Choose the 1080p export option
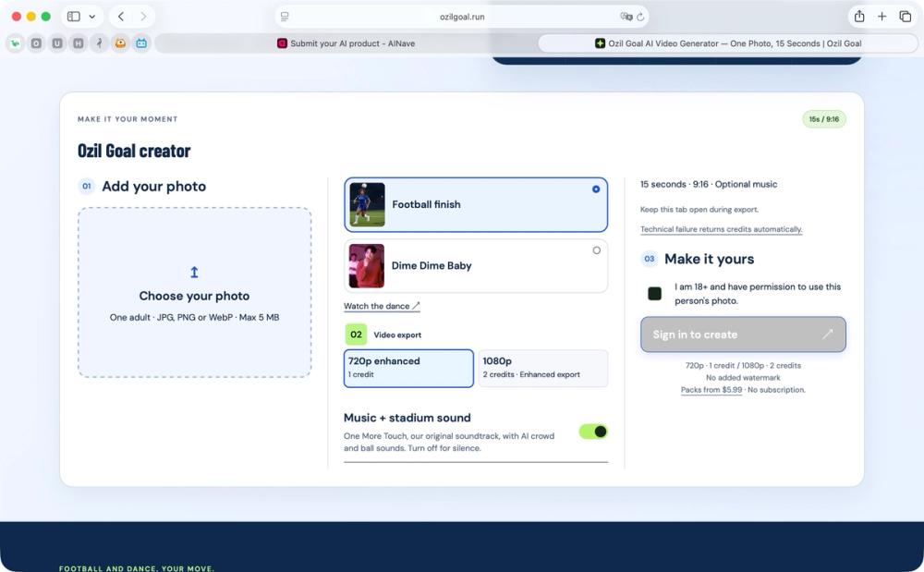This screenshot has height=572, width=924. click(542, 368)
